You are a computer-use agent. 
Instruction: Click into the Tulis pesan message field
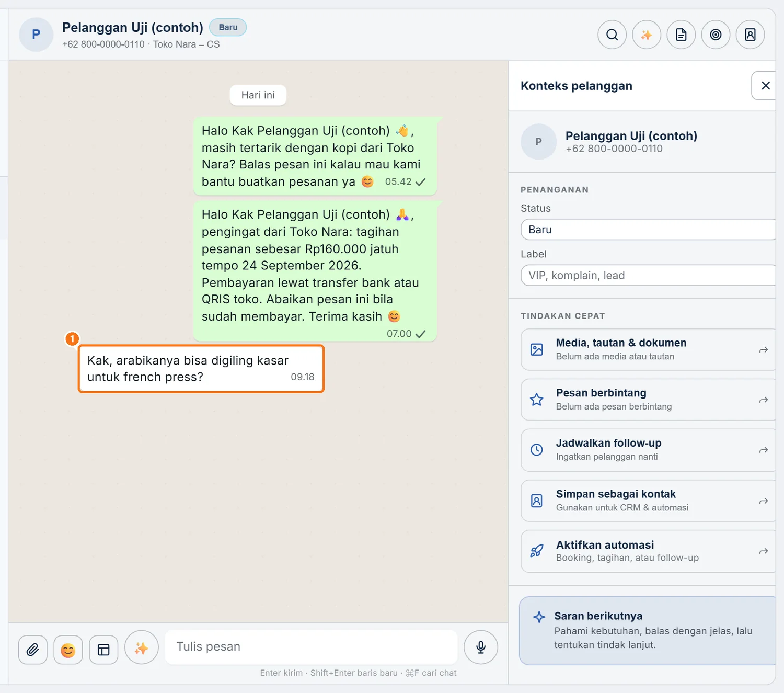(312, 647)
